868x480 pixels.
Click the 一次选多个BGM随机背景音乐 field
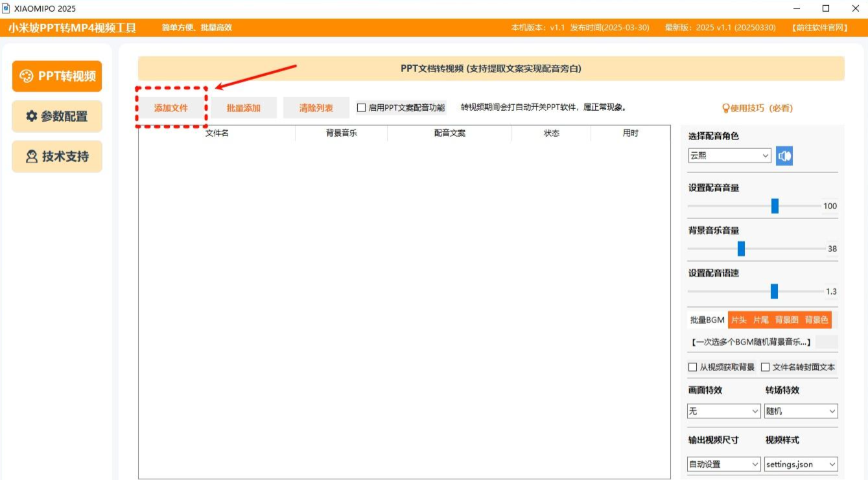click(x=751, y=342)
